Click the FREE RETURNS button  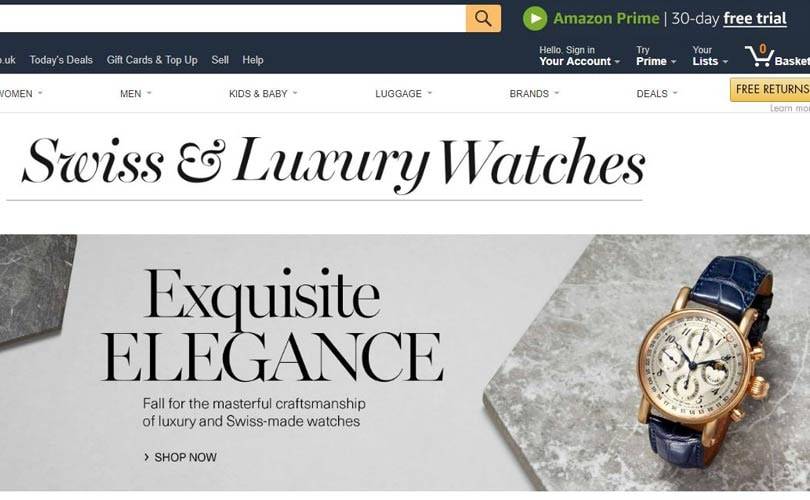tap(770, 89)
